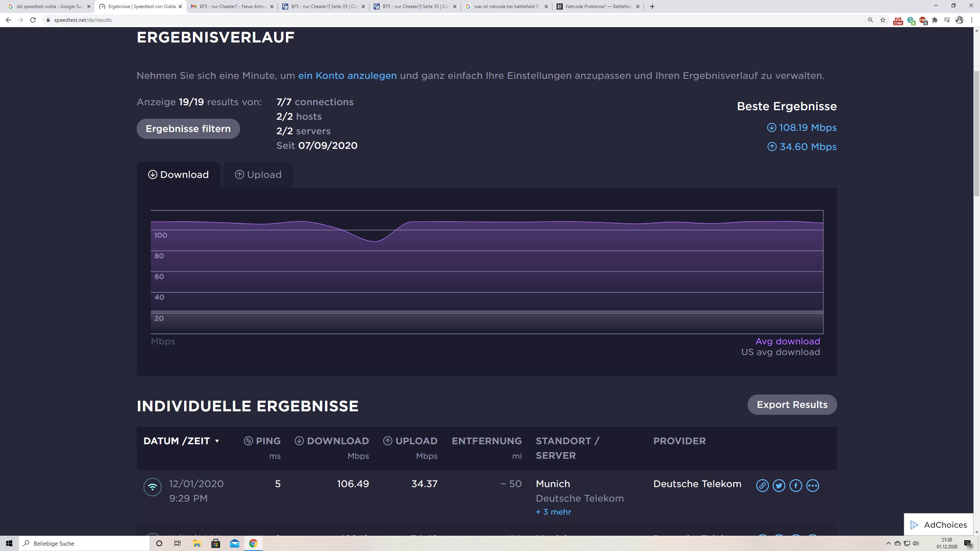Copy link icon for Munich result
Image resolution: width=980 pixels, height=551 pixels.
pos(762,486)
